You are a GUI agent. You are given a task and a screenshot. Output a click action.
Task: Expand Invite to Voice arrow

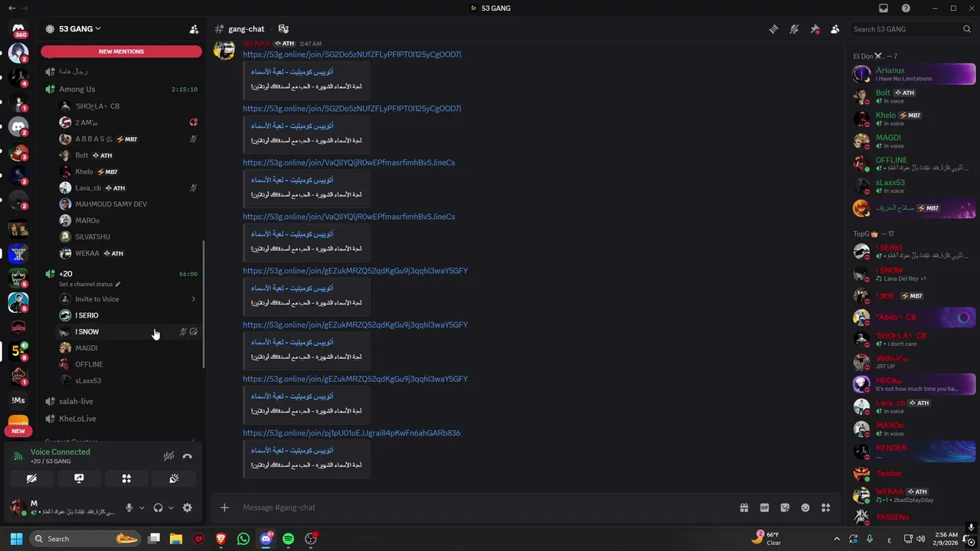tap(193, 299)
